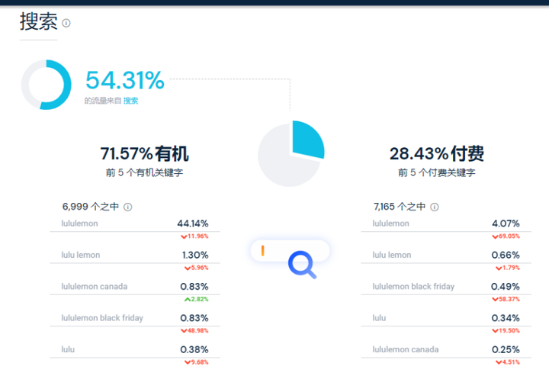This screenshot has width=549, height=392.
Task: Click the 28.43%付费 heading
Action: pyautogui.click(x=437, y=154)
